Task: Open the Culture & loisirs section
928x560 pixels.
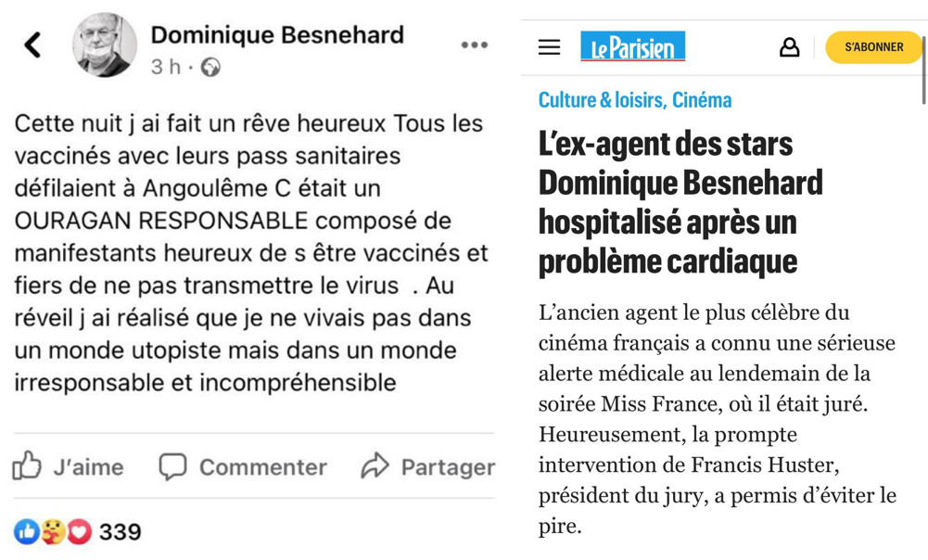Action: (x=602, y=100)
